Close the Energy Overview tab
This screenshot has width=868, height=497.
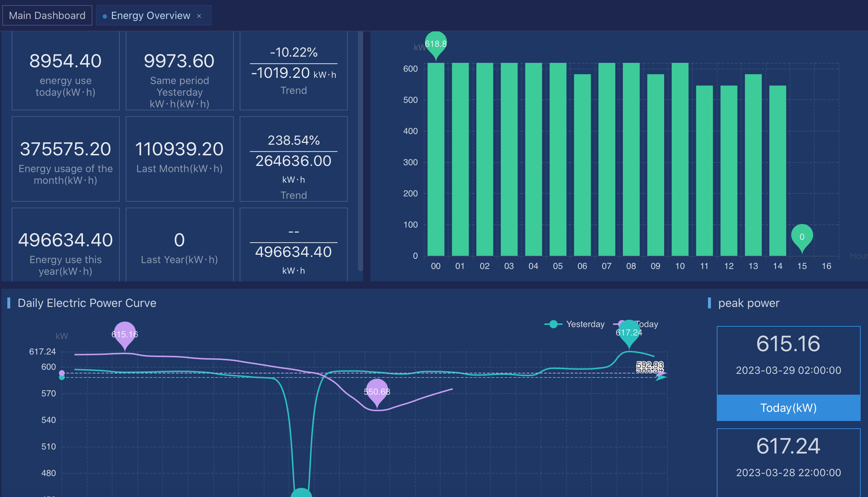click(x=199, y=16)
